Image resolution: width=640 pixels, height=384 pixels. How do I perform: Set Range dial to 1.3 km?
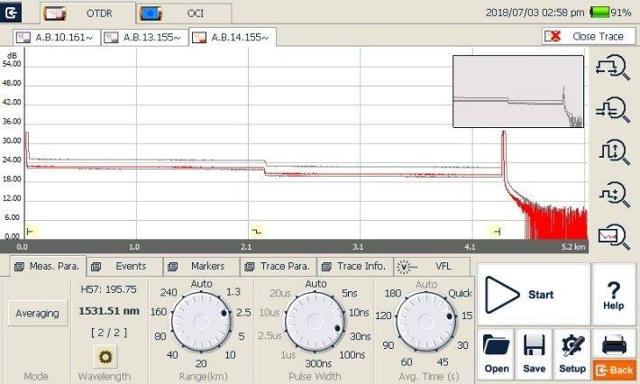coord(233,292)
